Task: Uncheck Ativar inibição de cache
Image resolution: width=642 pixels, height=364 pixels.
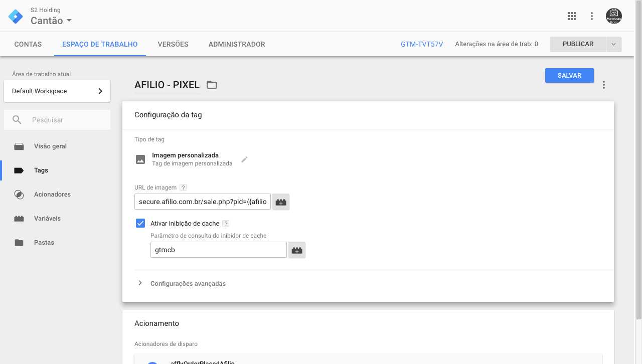Action: pyautogui.click(x=140, y=224)
